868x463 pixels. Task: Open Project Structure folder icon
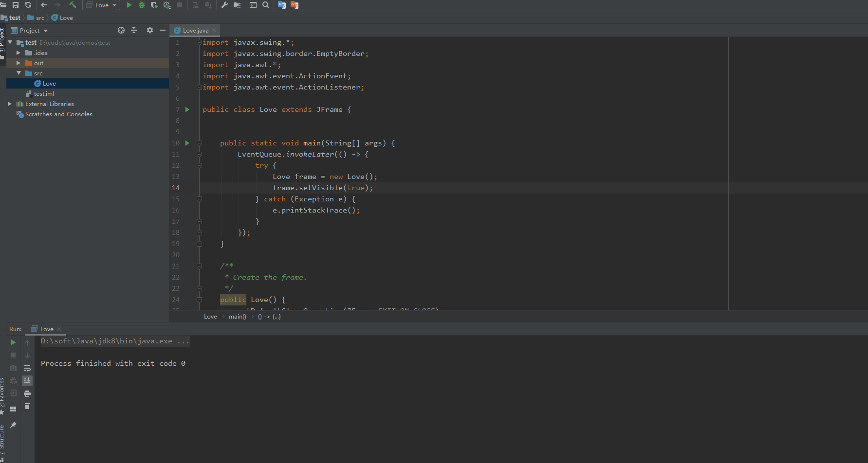(x=237, y=5)
